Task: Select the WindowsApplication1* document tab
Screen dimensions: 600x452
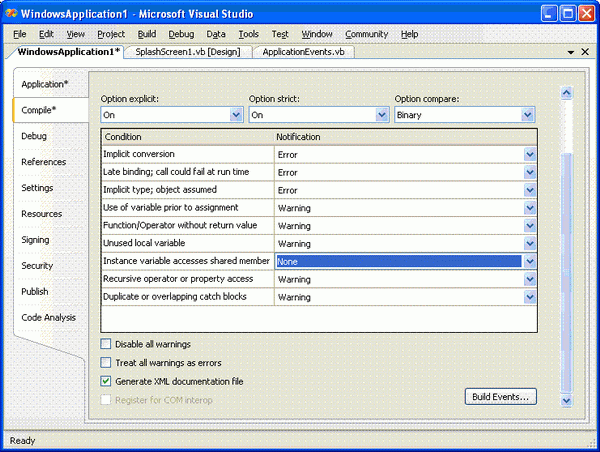Action: coord(69,52)
